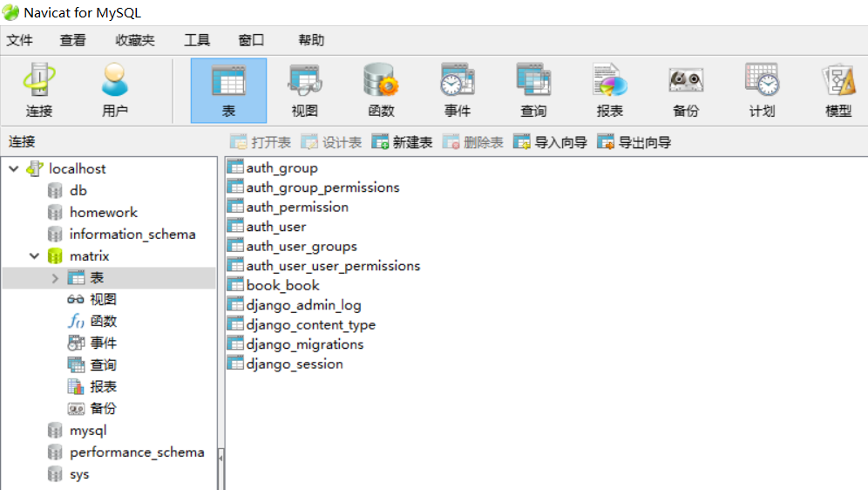The height and width of the screenshot is (490, 868).
Task: Open the Function (函数) toolbar icon
Action: [381, 91]
